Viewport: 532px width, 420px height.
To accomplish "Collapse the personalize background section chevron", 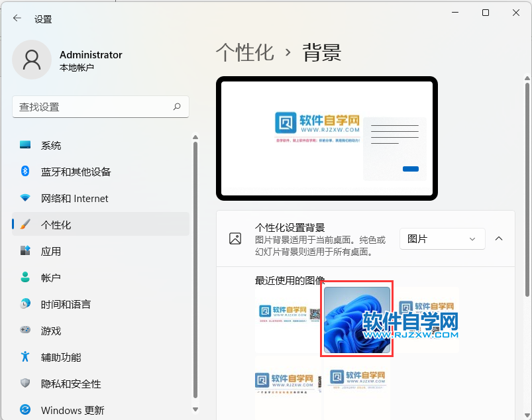I will (x=499, y=238).
